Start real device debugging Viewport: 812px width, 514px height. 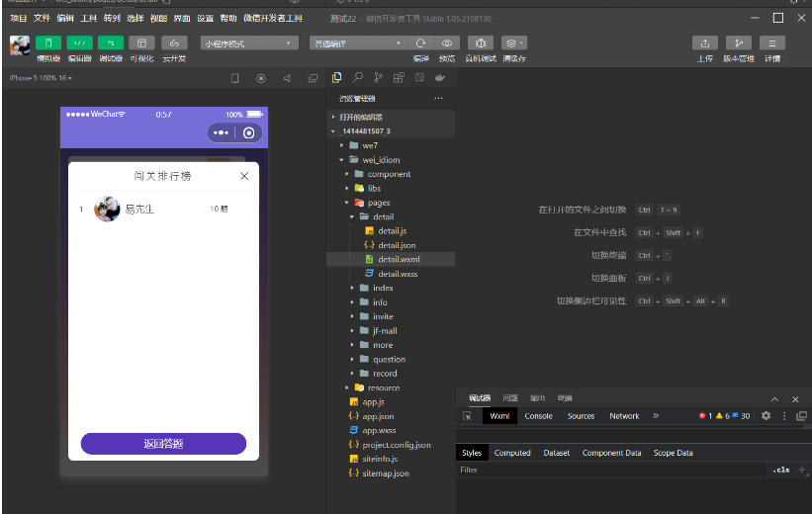[481, 43]
